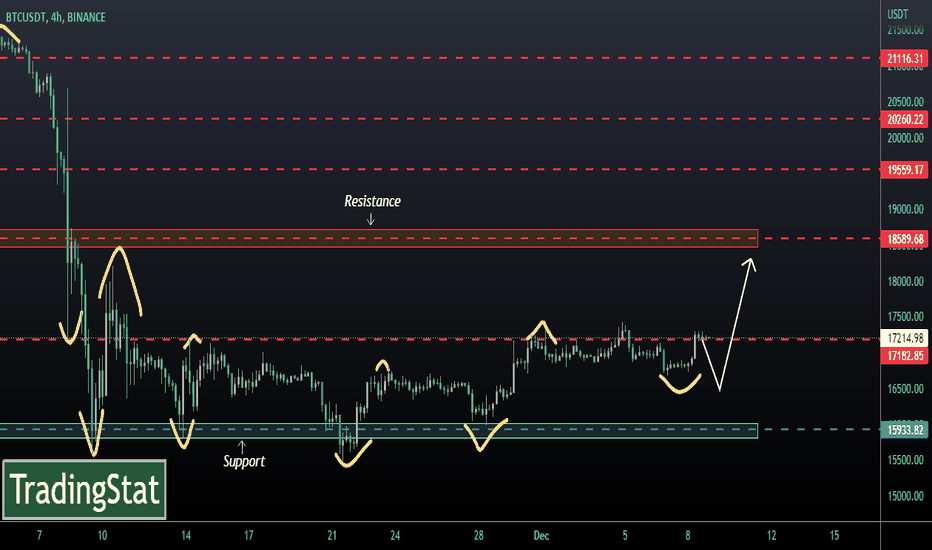Click the 19559.17 red price label
The image size is (932, 550).
click(904, 169)
